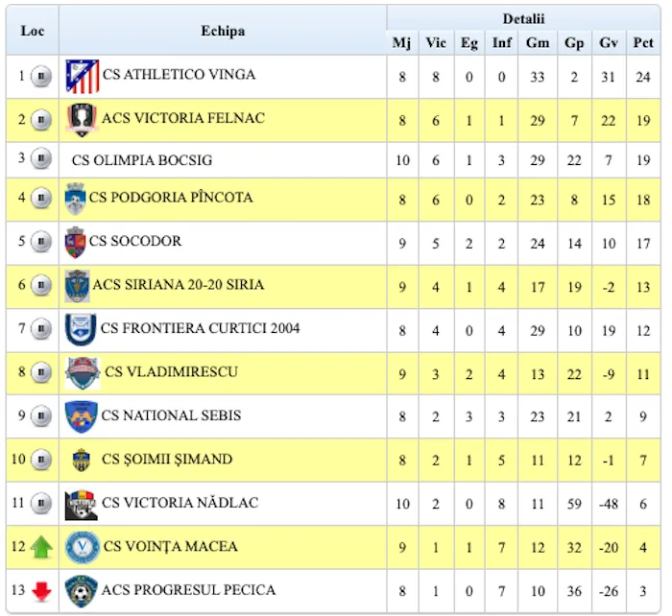Click the CS Athletico Vinga team crest
The width and height of the screenshot is (672, 616).
tap(82, 76)
